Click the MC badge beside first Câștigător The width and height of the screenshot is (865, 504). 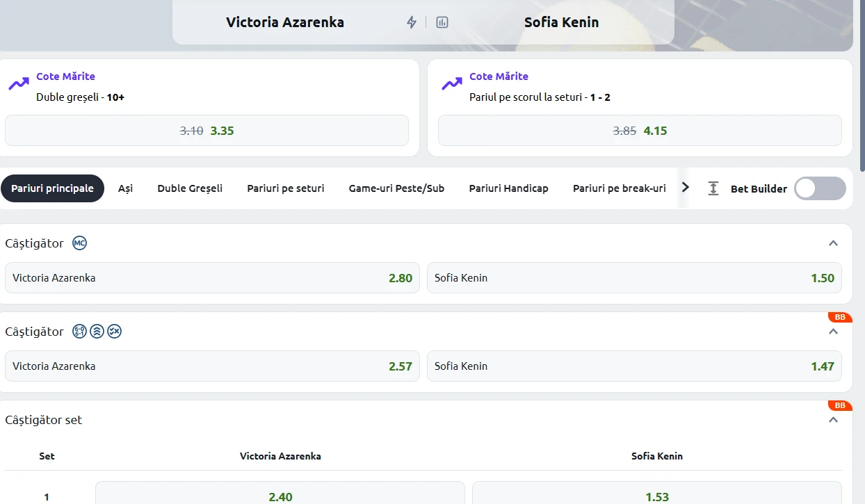pos(80,243)
